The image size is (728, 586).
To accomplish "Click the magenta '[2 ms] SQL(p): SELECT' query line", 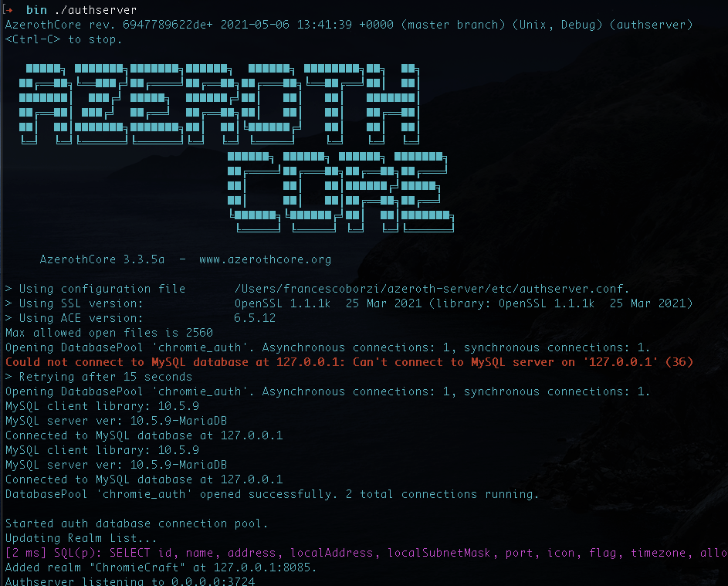I will coord(367,553).
